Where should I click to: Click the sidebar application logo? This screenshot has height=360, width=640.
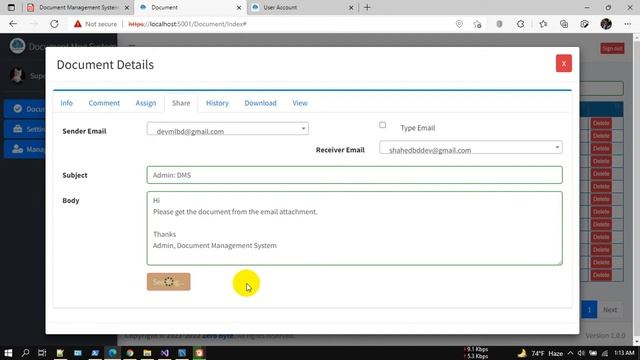click(x=17, y=46)
